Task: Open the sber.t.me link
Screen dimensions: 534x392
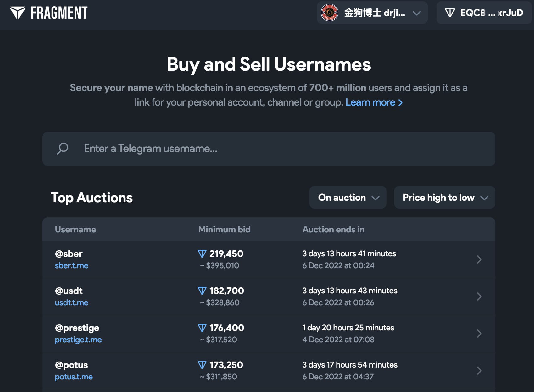Action: (x=72, y=266)
